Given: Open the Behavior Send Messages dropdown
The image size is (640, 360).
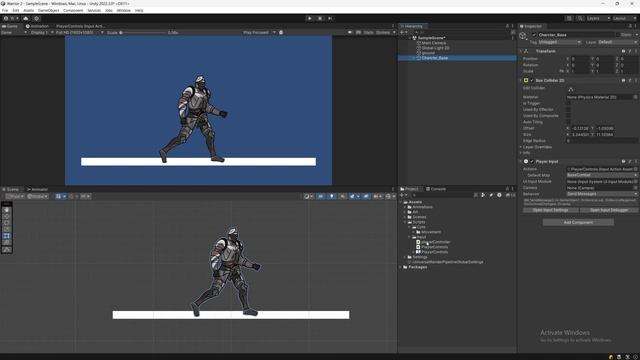Looking at the screenshot, I should (x=602, y=194).
